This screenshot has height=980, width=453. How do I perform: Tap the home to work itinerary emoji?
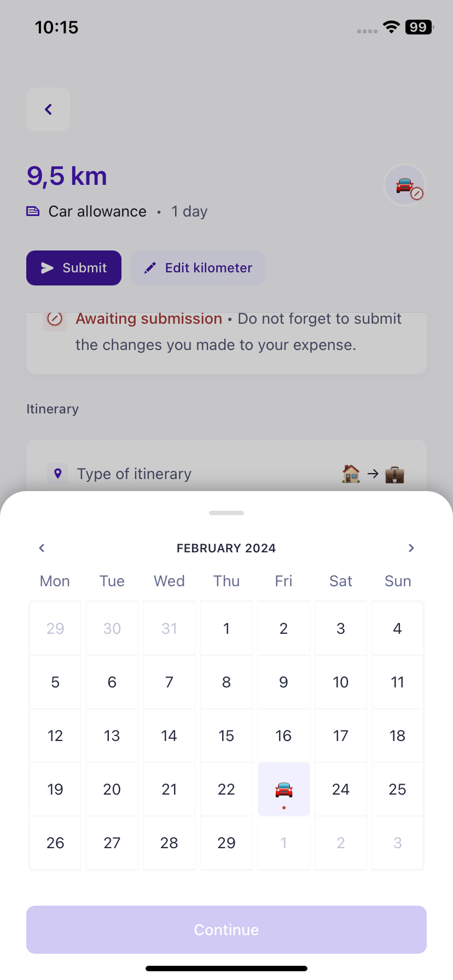pos(373,474)
